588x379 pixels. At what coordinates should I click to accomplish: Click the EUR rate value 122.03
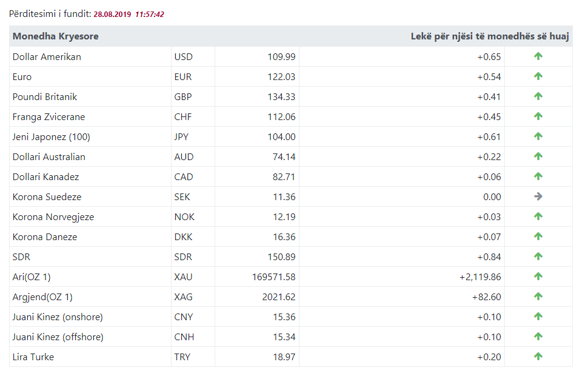(x=281, y=77)
